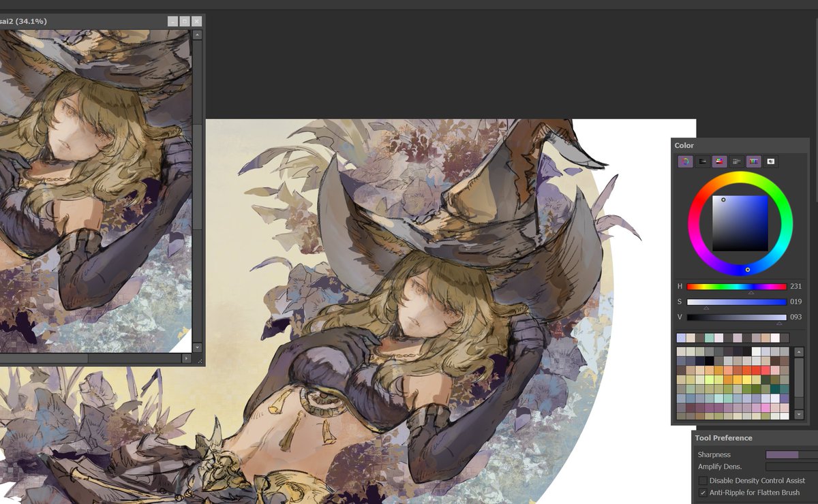818x504 pixels.
Task: Adjust the V value slider bar
Action: coord(736,317)
